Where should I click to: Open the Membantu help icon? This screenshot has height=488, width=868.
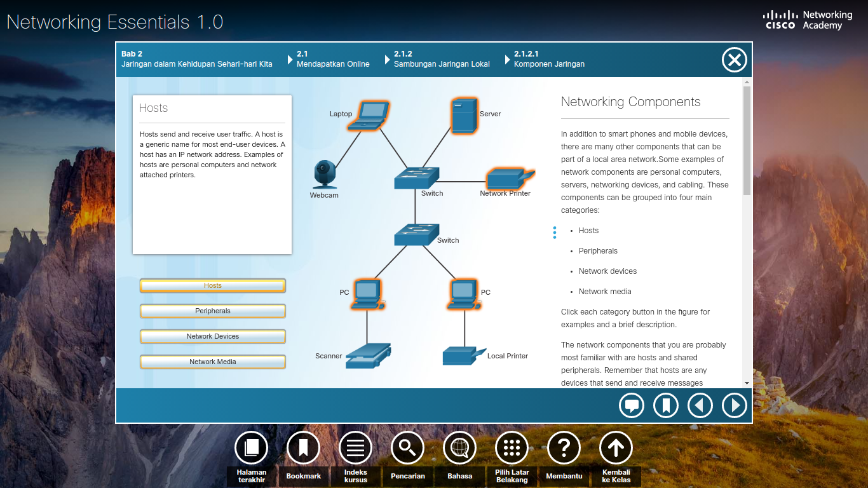coord(564,447)
